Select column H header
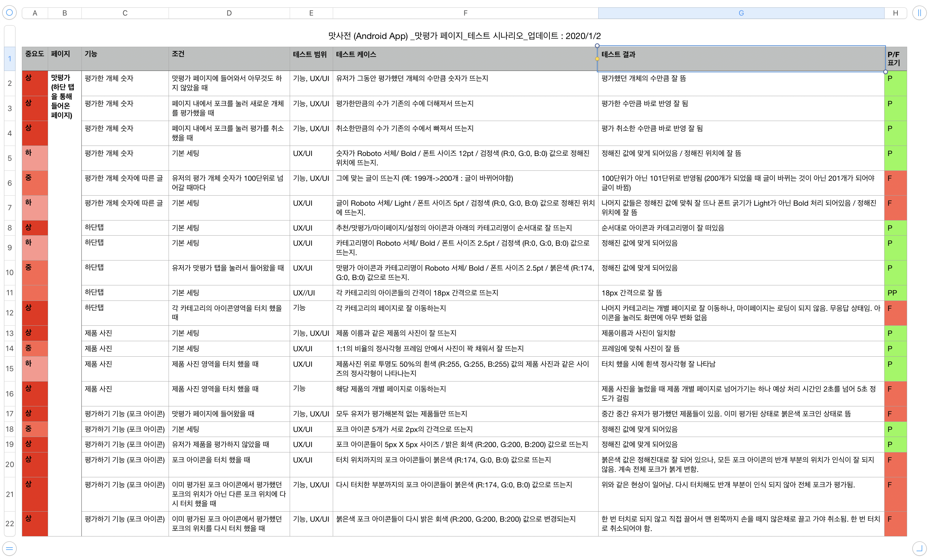 (x=895, y=13)
